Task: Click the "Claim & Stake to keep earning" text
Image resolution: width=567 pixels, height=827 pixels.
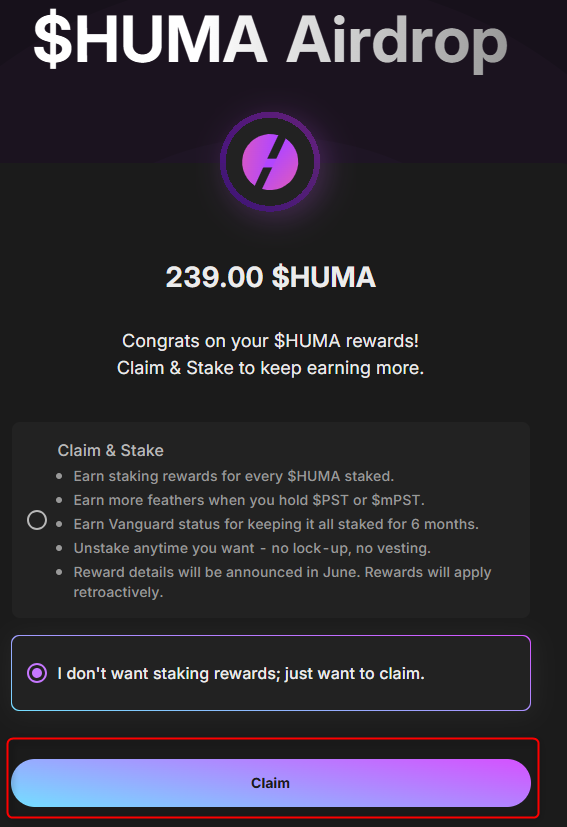Action: point(270,368)
